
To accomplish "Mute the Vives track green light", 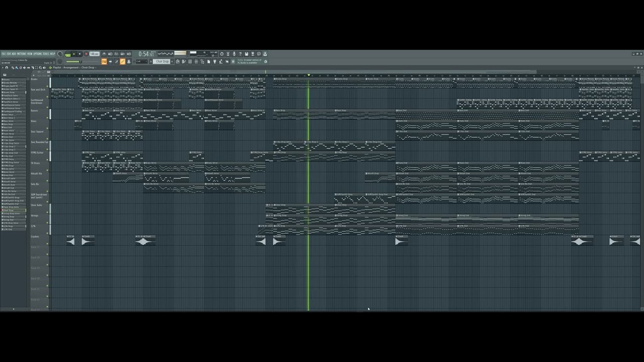I will (47, 128).
